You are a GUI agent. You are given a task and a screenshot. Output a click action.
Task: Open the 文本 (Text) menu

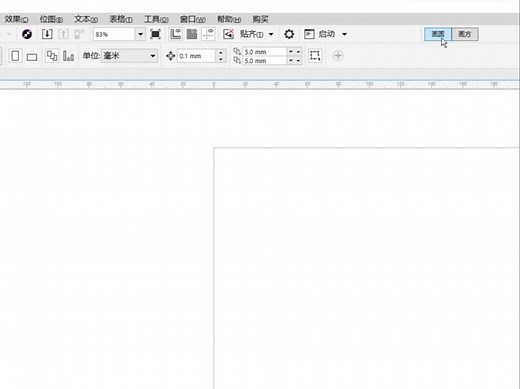pos(86,19)
